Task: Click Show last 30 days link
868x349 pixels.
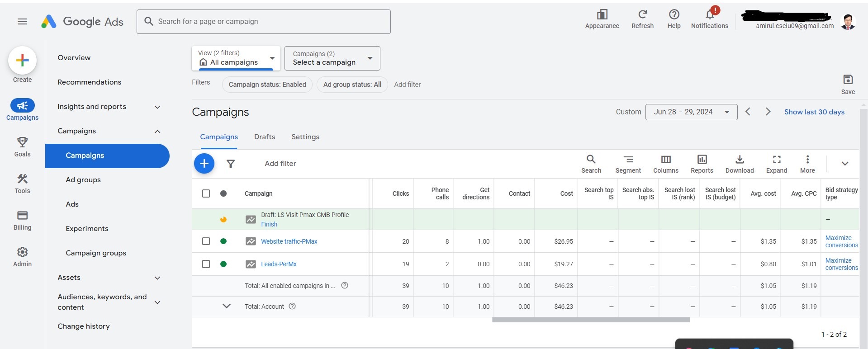Action: click(x=814, y=112)
